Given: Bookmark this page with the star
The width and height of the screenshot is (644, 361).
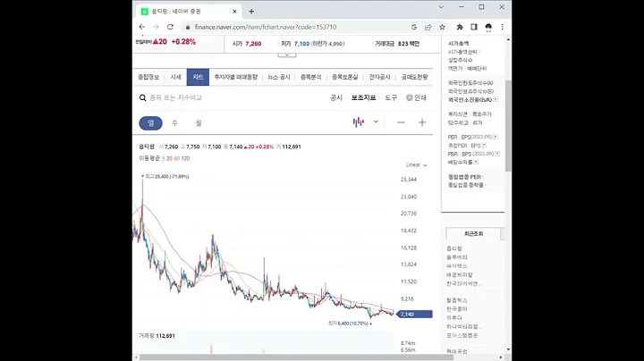Looking at the screenshot, I should pos(442,27).
